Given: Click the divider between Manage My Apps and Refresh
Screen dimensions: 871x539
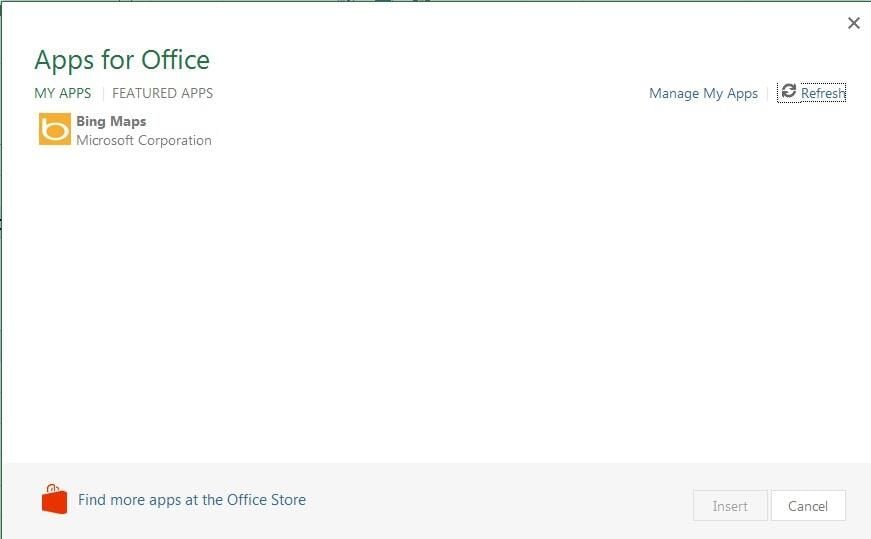Looking at the screenshot, I should click(768, 93).
